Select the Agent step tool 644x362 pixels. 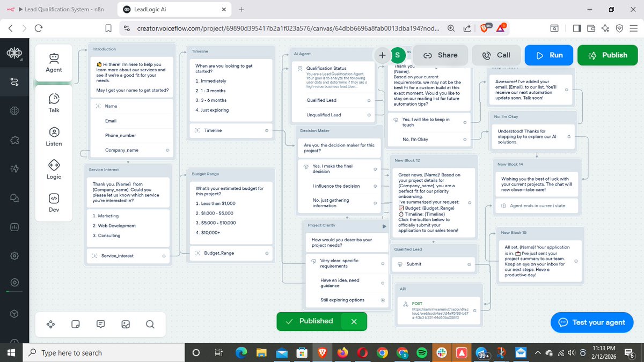(x=54, y=63)
